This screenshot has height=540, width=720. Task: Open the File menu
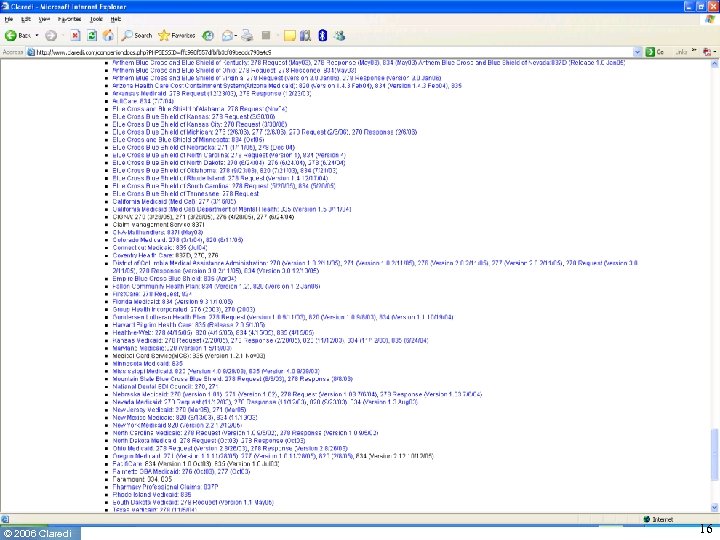pyautogui.click(x=9, y=19)
